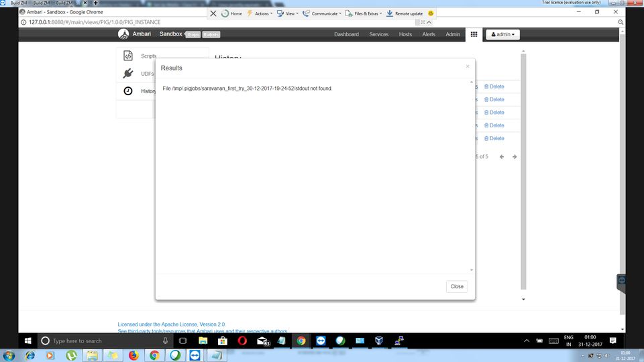Click the zoom magnifier in address bar
Screen dimensions: 644x362
pyautogui.click(x=621, y=22)
